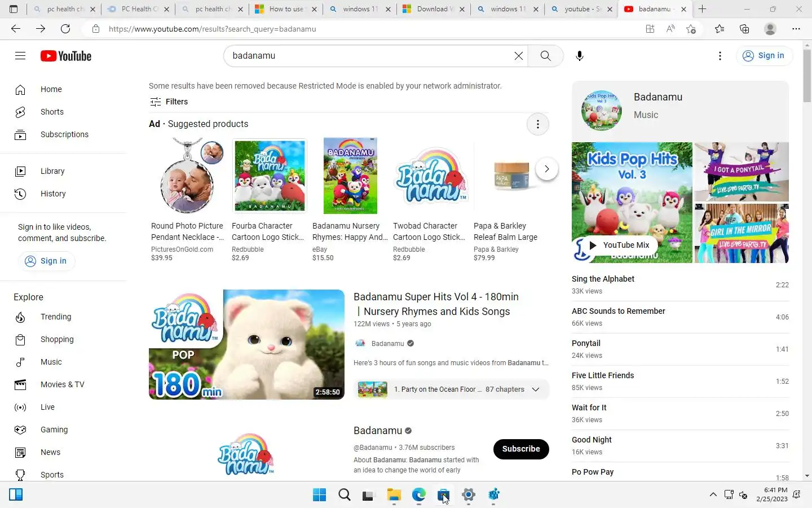Open Round Photo Picture Pendant Necklace product
Viewport: 812px width, 508px height.
pos(187,200)
